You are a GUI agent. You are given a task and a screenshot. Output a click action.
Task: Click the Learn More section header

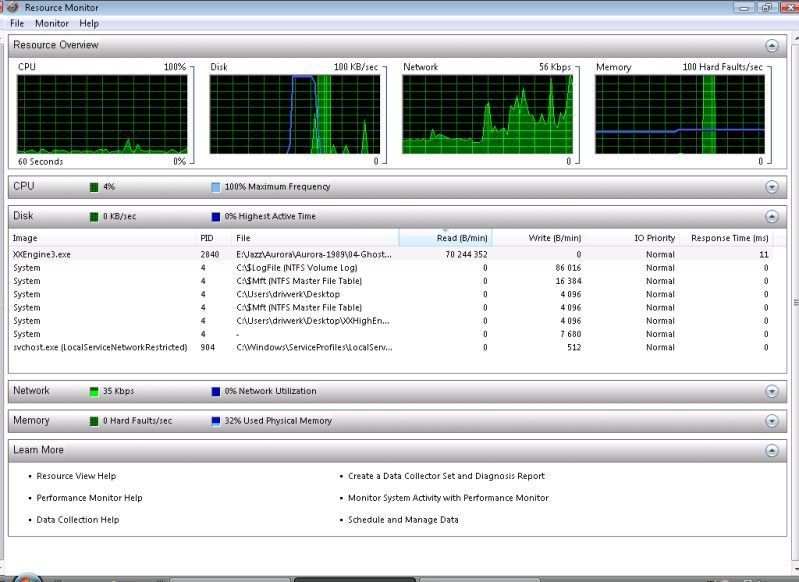[x=397, y=451]
